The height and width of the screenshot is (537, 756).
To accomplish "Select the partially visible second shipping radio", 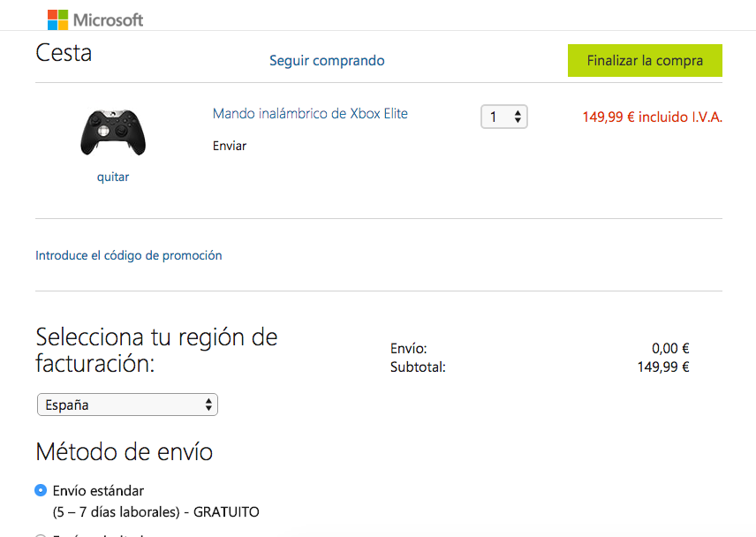I will [x=41, y=534].
